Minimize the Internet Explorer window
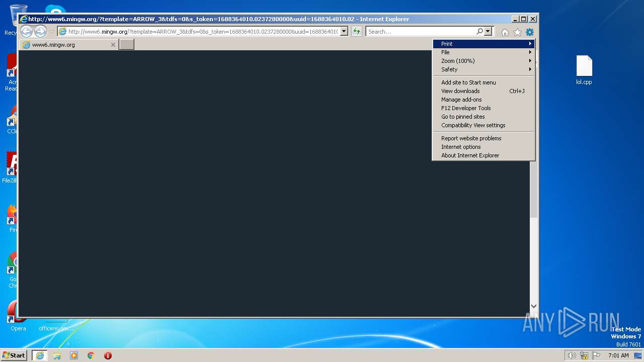 (515, 19)
